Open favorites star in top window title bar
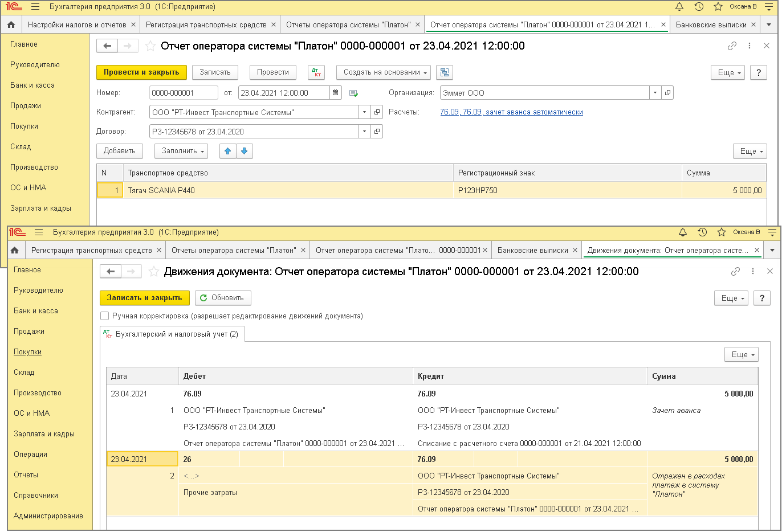Screen dimensions: 782x532 click(718, 7)
